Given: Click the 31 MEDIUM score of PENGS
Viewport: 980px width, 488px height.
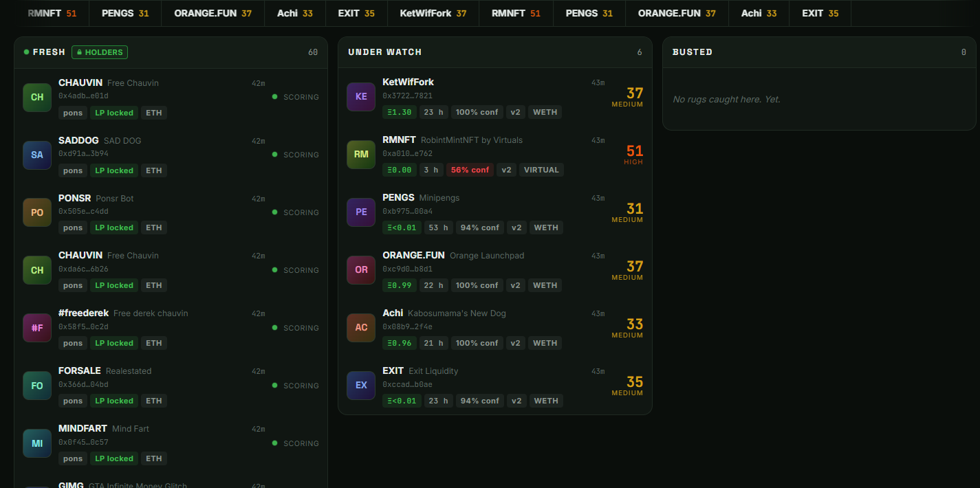Looking at the screenshot, I should [x=628, y=212].
